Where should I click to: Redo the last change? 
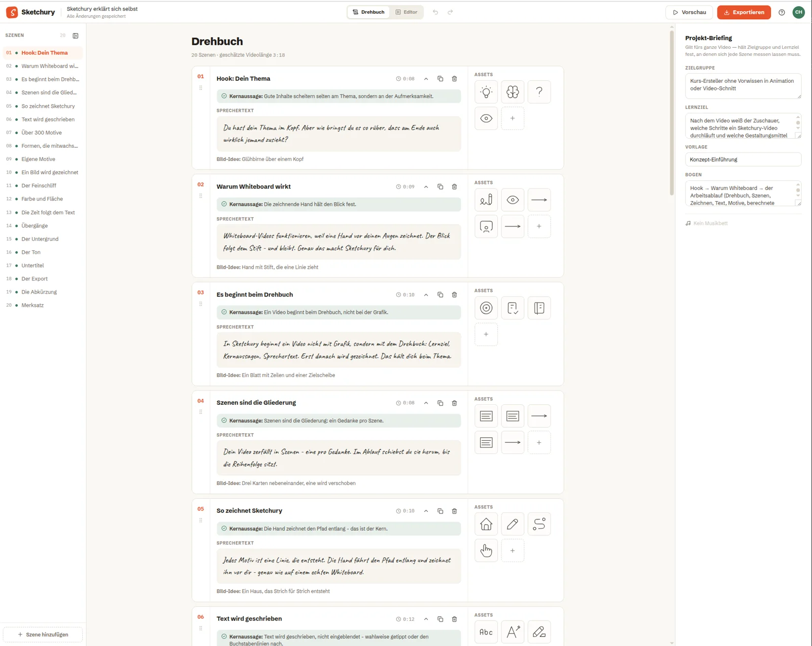[450, 12]
